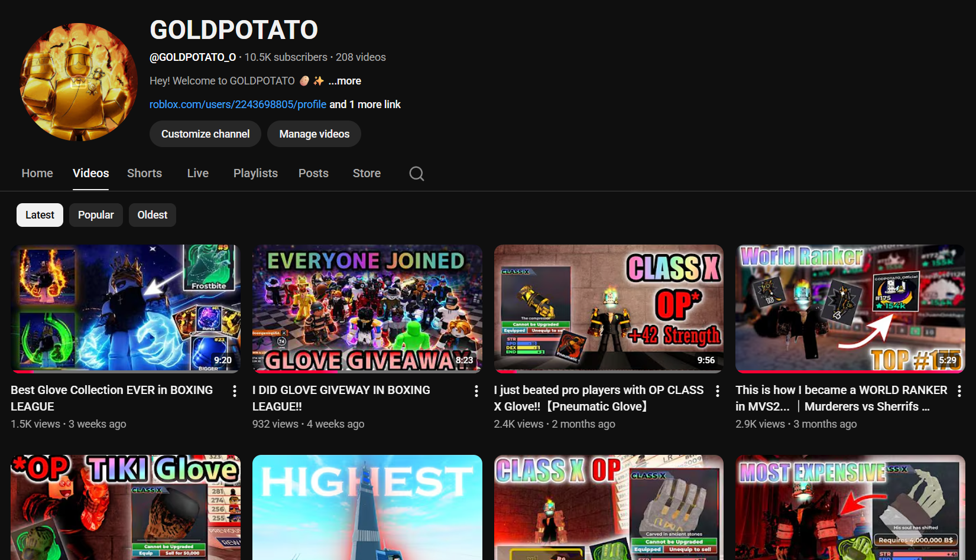Sort videos by Popular
Screen dimensions: 976x560
coord(96,215)
